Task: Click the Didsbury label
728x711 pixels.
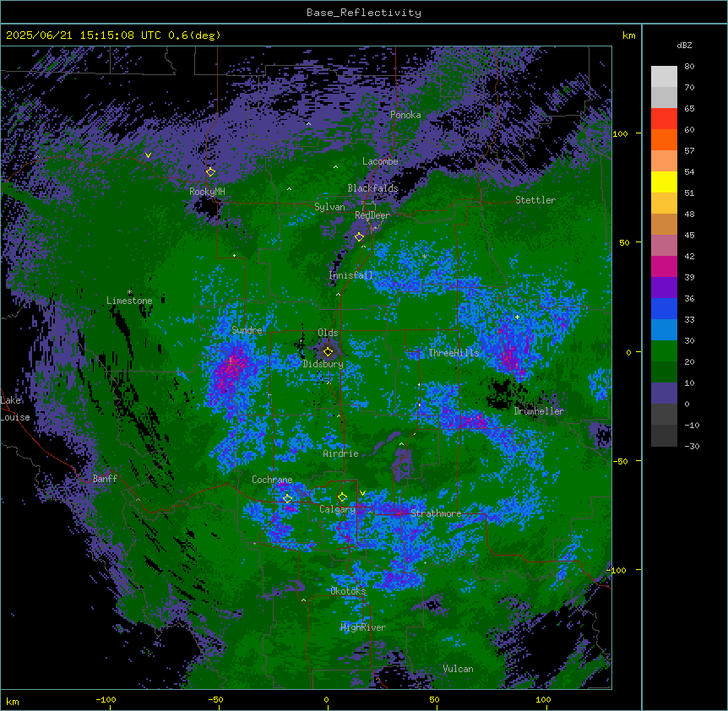Action: tap(323, 364)
